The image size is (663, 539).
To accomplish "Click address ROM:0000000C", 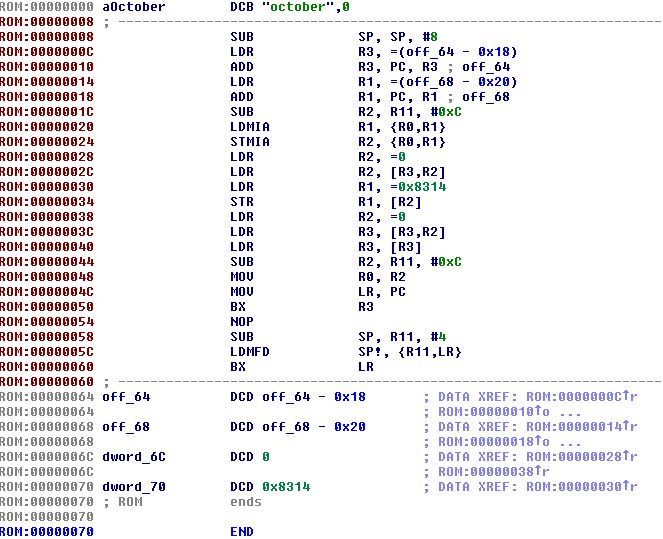I will [x=47, y=52].
